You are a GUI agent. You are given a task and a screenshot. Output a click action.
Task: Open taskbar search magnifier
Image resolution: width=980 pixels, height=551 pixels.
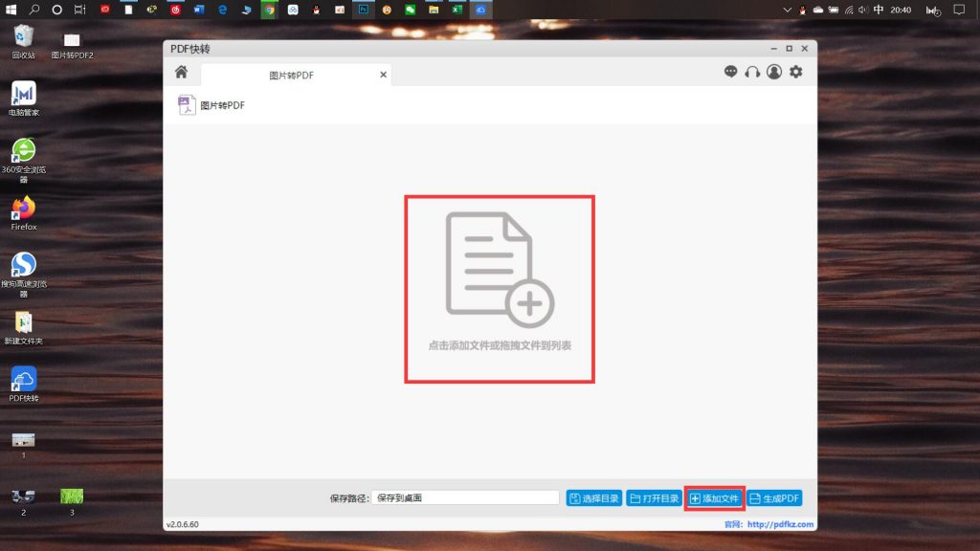click(34, 10)
